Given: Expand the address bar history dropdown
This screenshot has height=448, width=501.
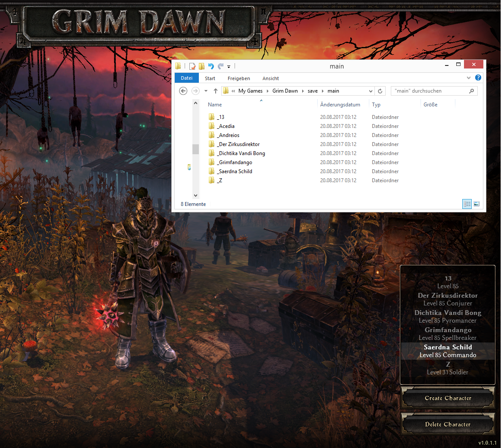Looking at the screenshot, I should coord(371,91).
